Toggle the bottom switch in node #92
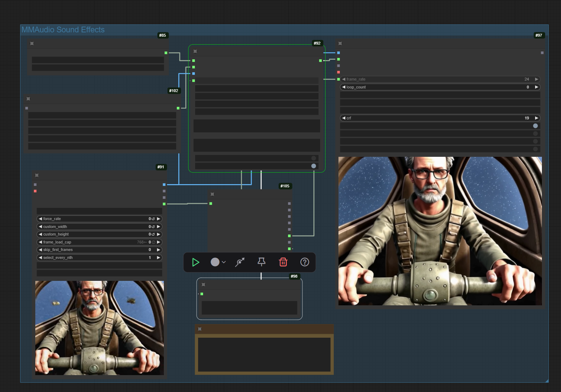 click(x=313, y=166)
